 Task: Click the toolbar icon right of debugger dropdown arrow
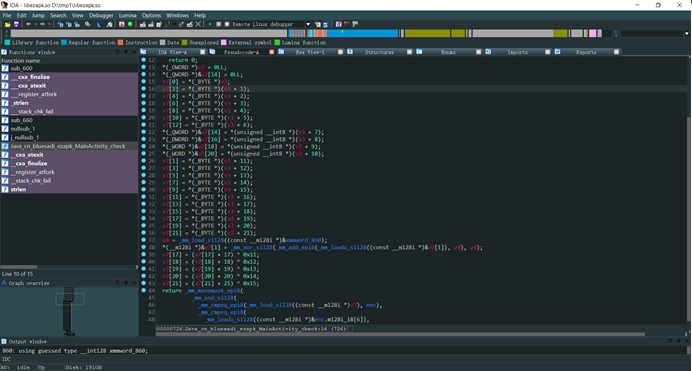pyautogui.click(x=317, y=24)
